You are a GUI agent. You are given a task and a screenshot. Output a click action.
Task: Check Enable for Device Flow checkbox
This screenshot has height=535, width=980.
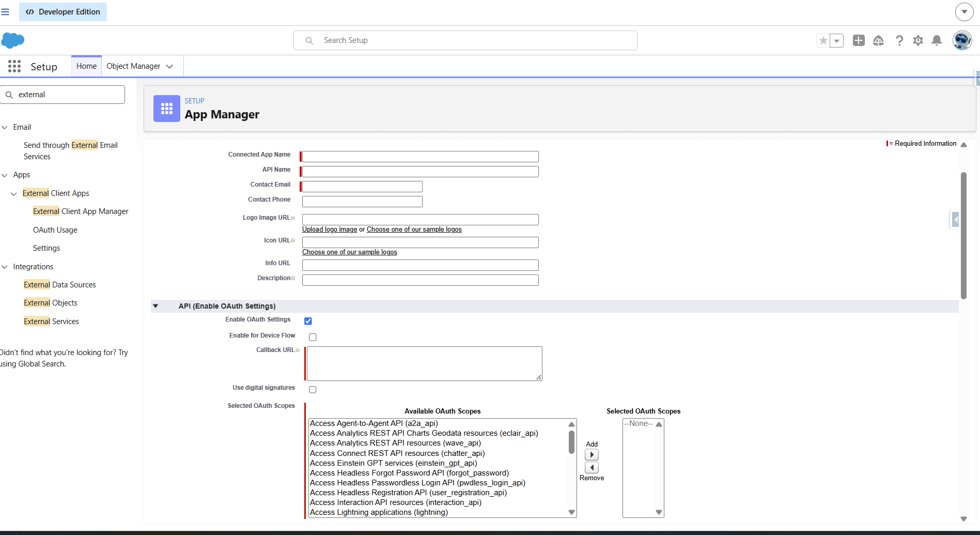pyautogui.click(x=313, y=337)
